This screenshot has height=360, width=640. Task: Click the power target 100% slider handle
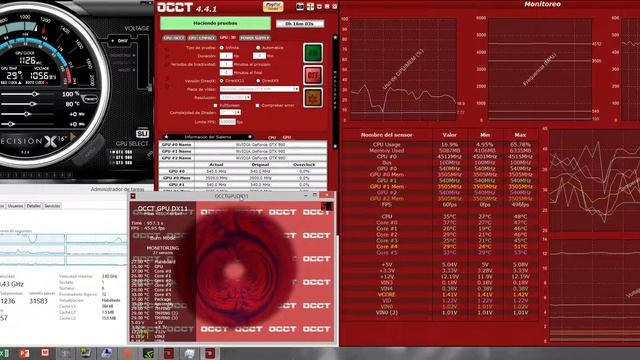35,94
